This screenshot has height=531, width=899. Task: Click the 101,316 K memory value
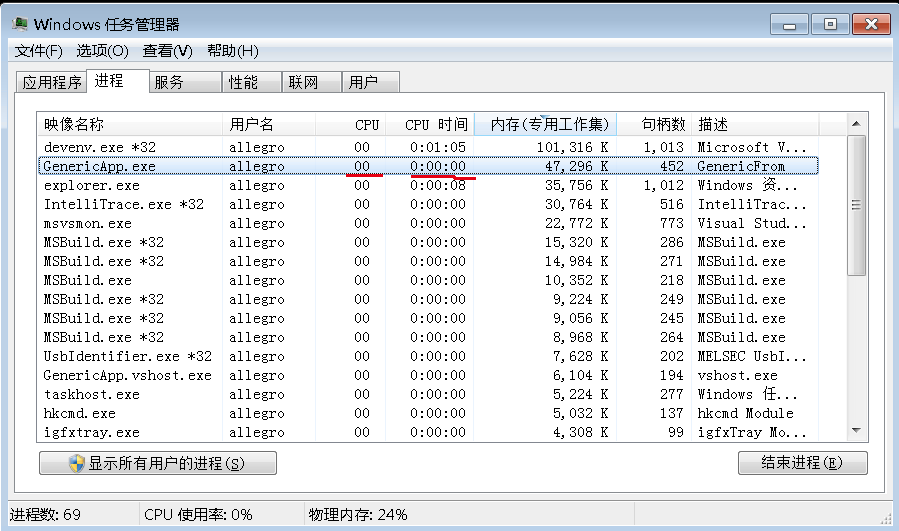point(572,147)
